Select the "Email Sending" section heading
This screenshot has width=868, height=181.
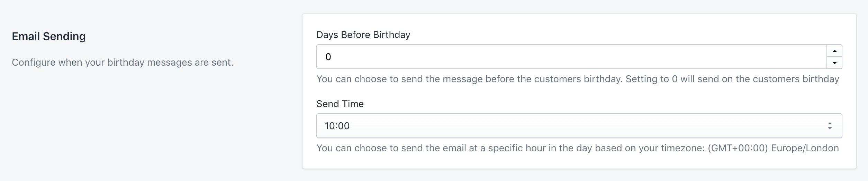[49, 36]
